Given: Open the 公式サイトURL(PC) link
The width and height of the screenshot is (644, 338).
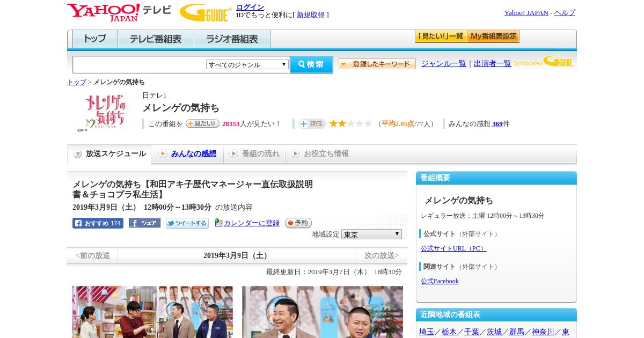Looking at the screenshot, I should coord(453,248).
